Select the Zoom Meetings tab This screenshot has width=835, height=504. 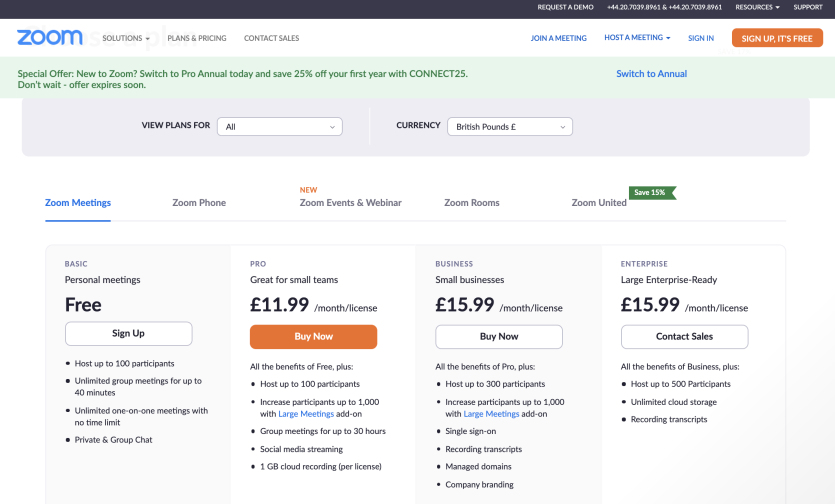(78, 202)
